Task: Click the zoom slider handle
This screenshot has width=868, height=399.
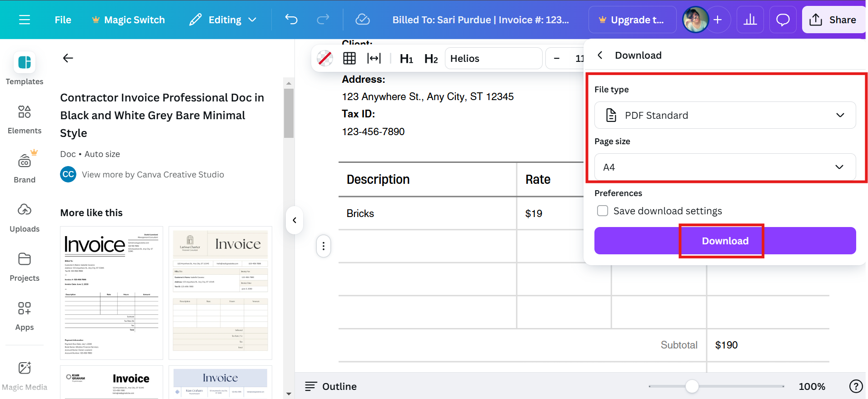Action: tap(692, 386)
